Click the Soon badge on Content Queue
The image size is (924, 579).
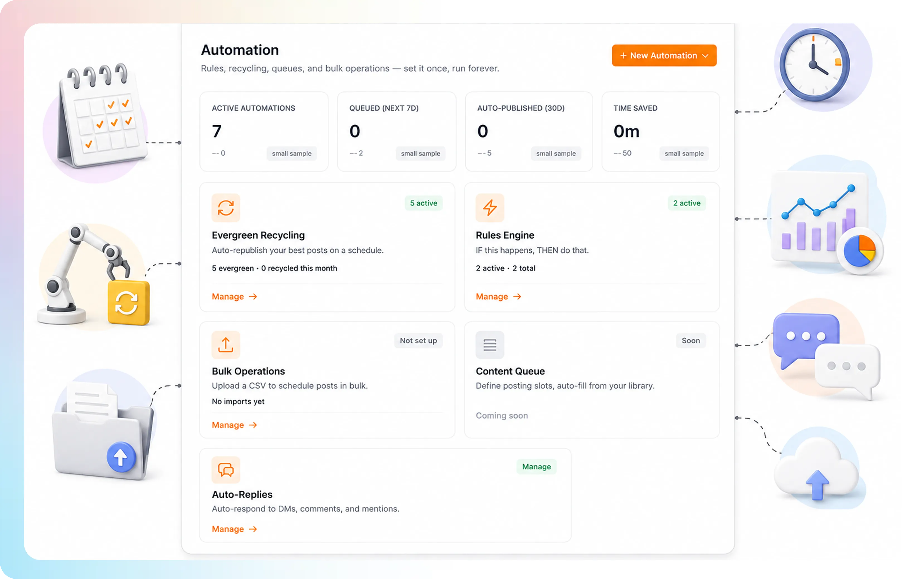tap(690, 340)
